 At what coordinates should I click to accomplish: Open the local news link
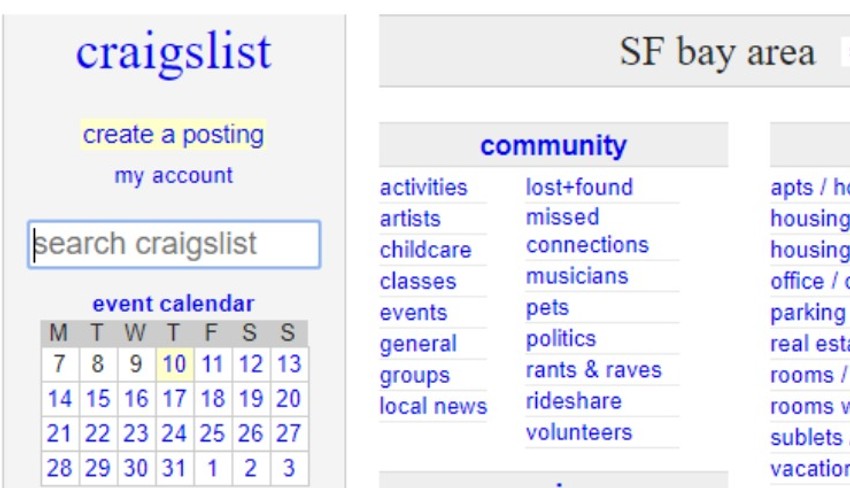(x=433, y=406)
